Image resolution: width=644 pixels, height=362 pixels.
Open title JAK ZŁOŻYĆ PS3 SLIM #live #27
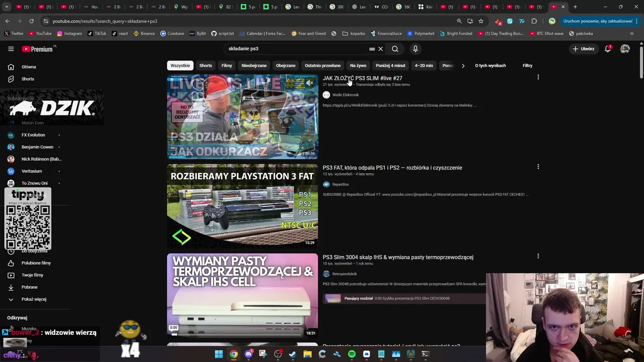362,78
